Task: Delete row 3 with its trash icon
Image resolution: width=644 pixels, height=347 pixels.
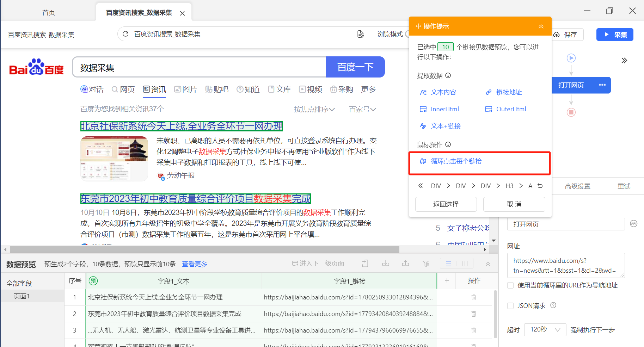Action: (x=474, y=330)
